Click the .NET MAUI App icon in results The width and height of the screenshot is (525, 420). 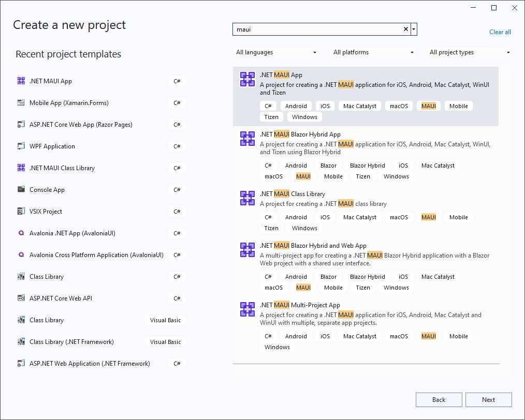click(x=247, y=79)
